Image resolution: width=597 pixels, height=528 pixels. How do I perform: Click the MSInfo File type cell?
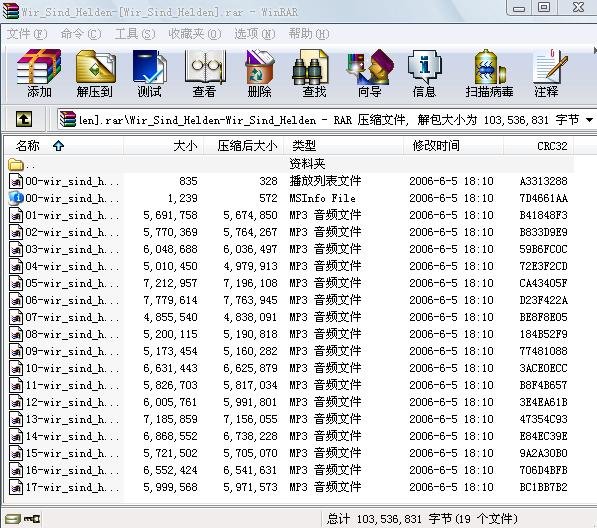pyautogui.click(x=322, y=198)
